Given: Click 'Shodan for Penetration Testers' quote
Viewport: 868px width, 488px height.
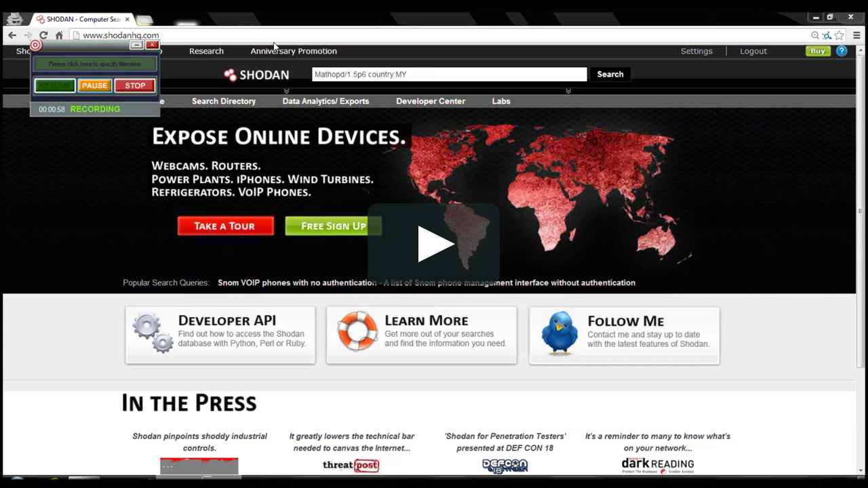Looking at the screenshot, I should 505,442.
